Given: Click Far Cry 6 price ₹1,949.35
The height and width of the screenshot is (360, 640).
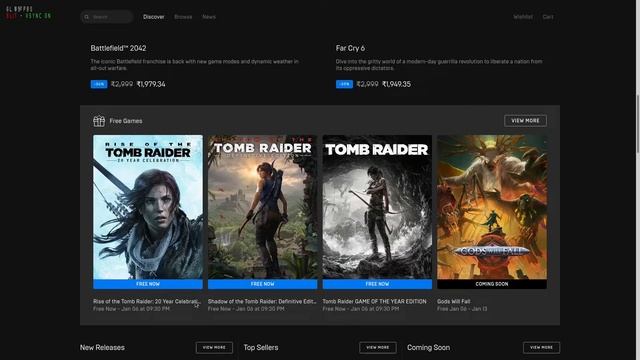Looking at the screenshot, I should pyautogui.click(x=396, y=84).
